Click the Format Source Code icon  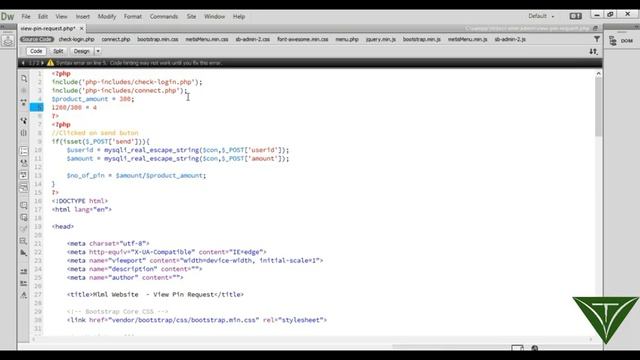point(24,295)
